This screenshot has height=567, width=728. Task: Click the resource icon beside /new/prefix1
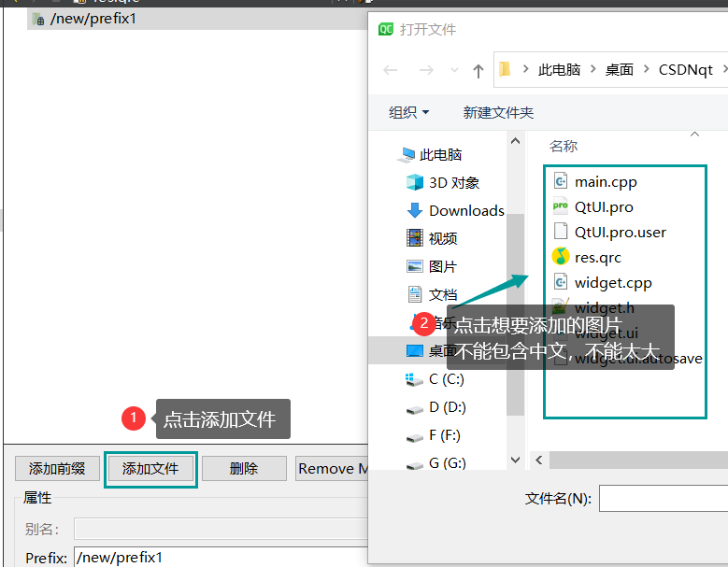point(38,19)
